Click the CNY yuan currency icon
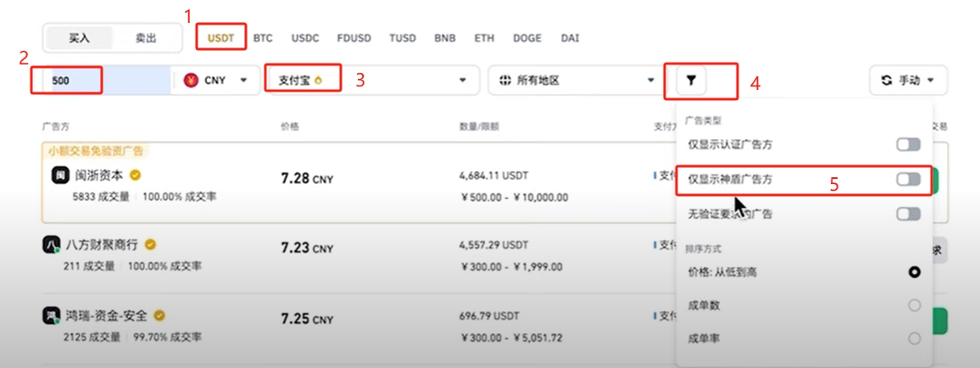This screenshot has height=368, width=980. [x=191, y=80]
